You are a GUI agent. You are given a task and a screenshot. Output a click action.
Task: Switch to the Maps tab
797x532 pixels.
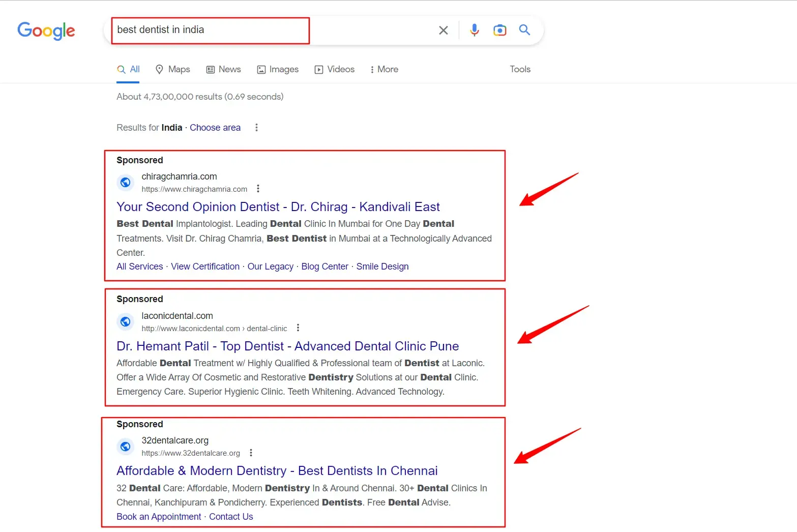(172, 69)
